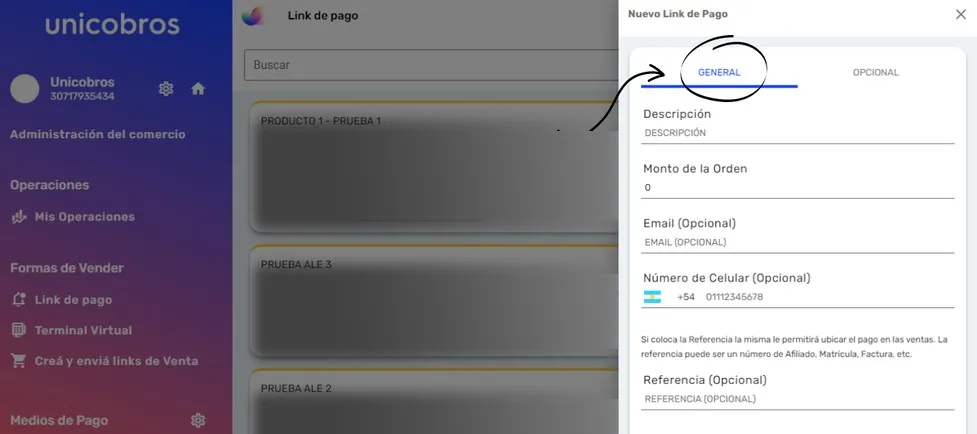
Task: Click the colorful logo beside Link de pago
Action: 252,16
